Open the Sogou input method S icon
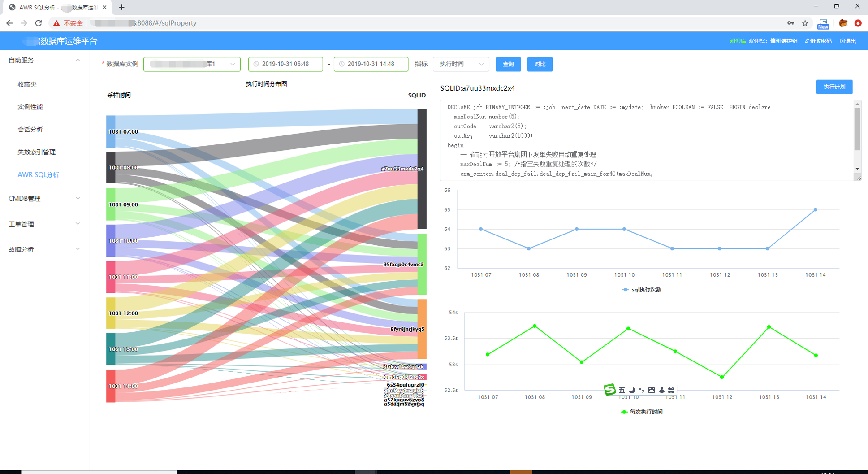Screen dimensions: 868x474 (609, 390)
